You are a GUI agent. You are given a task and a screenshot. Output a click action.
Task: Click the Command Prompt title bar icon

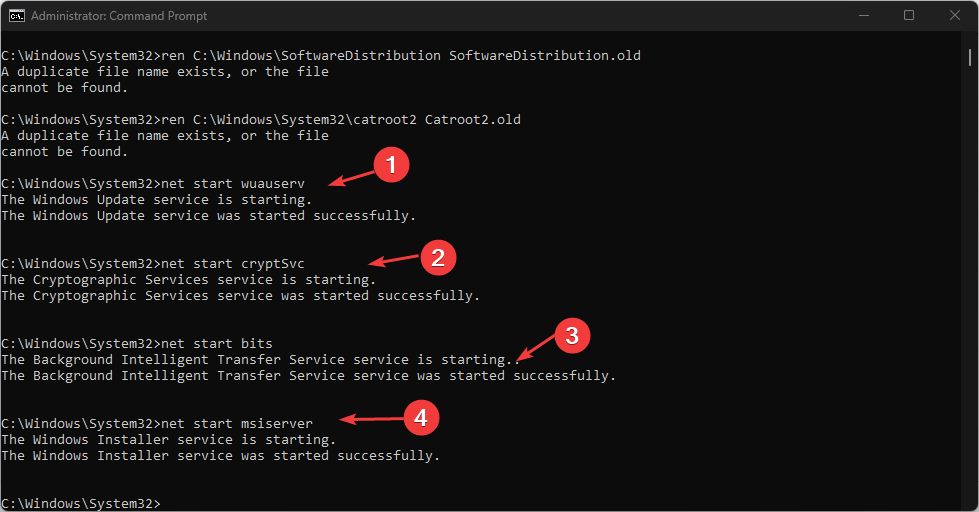click(17, 16)
